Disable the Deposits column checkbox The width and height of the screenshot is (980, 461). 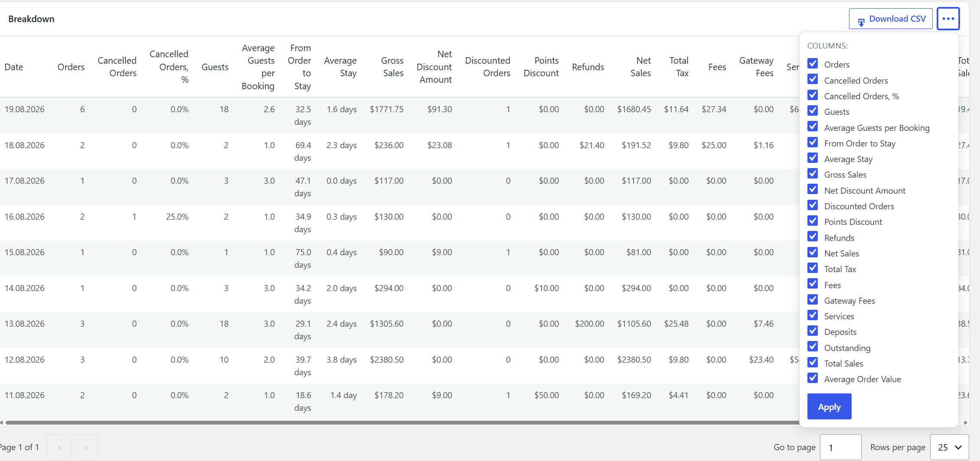pyautogui.click(x=813, y=331)
